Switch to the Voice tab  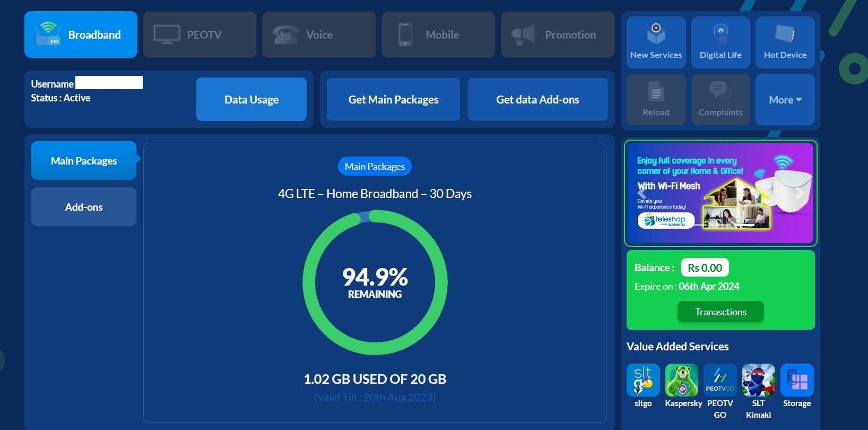[319, 35]
